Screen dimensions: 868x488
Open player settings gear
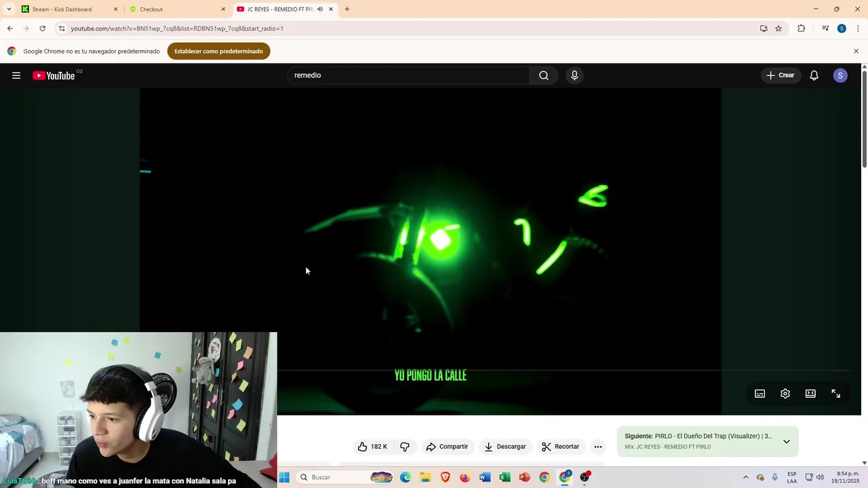[x=785, y=394]
